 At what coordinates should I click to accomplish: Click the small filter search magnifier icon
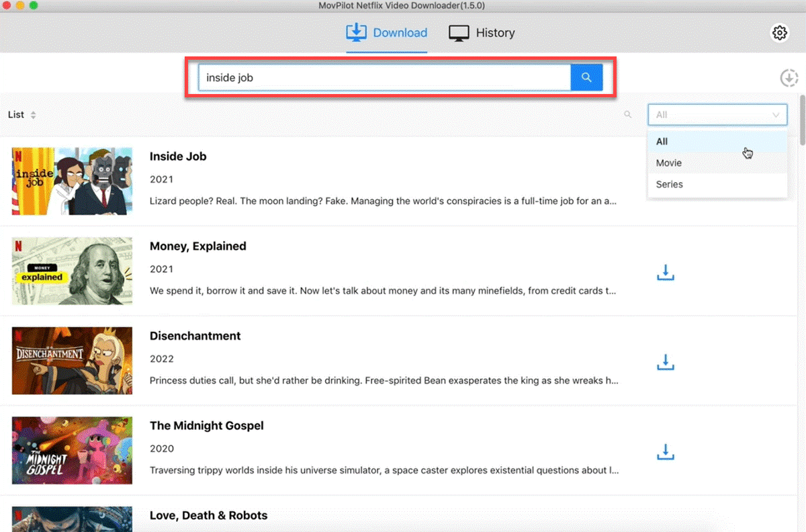coord(628,115)
